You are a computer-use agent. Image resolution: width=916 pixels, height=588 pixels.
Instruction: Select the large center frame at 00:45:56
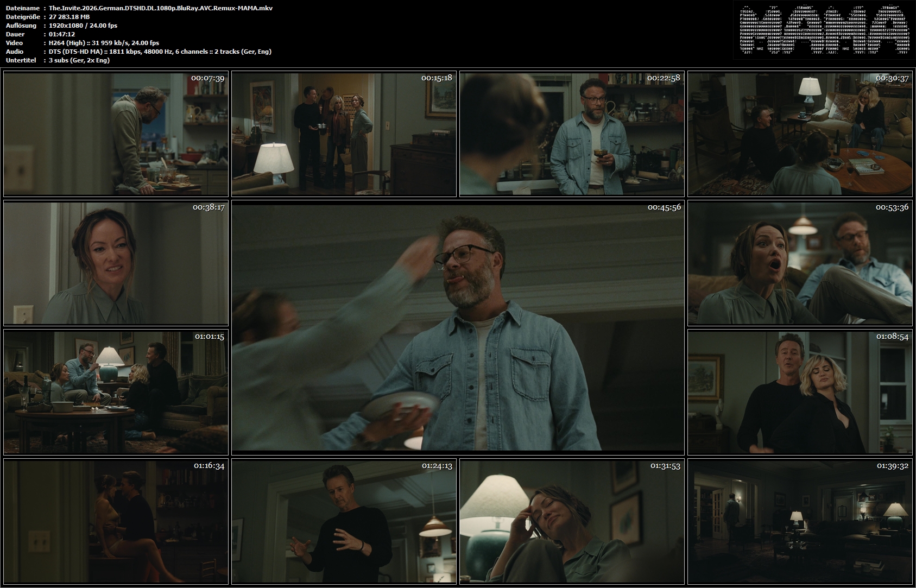tap(458, 328)
